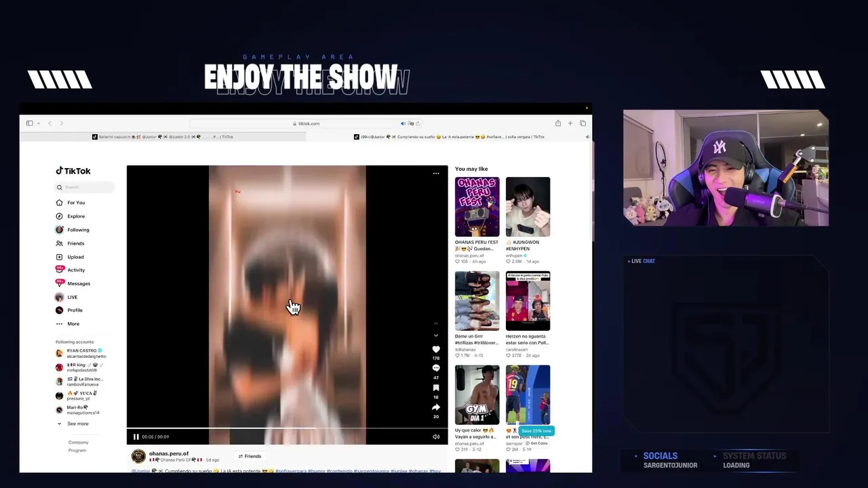Viewport: 868px width, 488px height.
Task: Open a new Safari tab
Action: 570,123
